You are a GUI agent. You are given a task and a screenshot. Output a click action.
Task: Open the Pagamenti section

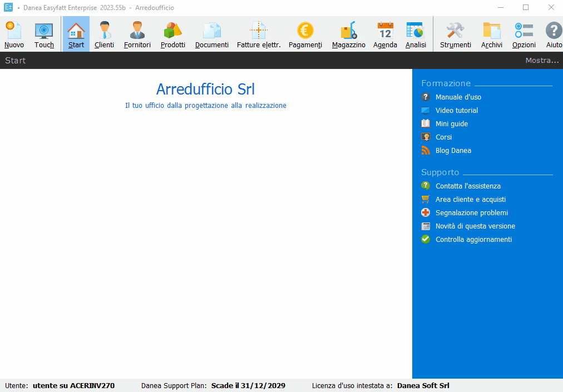[x=305, y=34]
